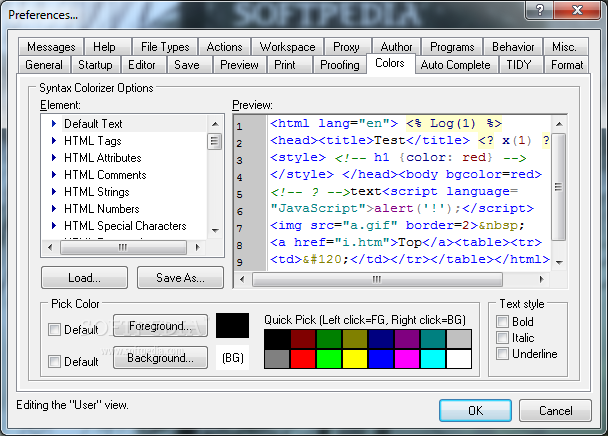Check the Default box beside Background
608x436 pixels.
coord(54,362)
